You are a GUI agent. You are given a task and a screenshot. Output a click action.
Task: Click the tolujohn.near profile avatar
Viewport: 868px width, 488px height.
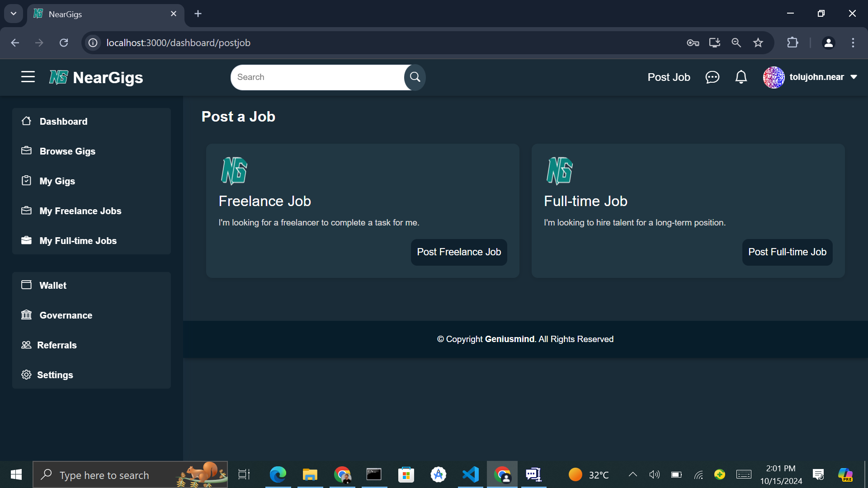pyautogui.click(x=774, y=77)
